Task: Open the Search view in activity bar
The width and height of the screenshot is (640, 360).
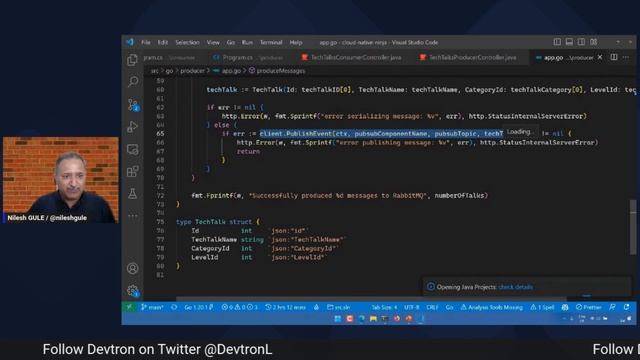Action: pos(133,82)
